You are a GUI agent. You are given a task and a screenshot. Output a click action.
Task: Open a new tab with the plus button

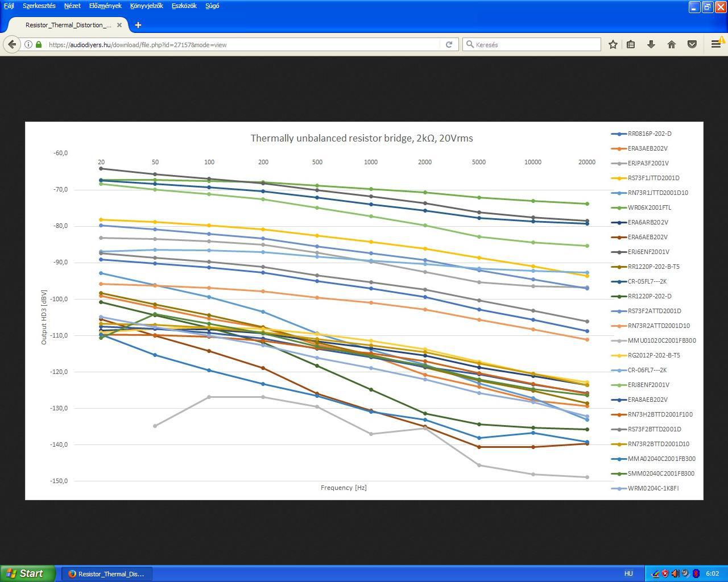click(138, 25)
